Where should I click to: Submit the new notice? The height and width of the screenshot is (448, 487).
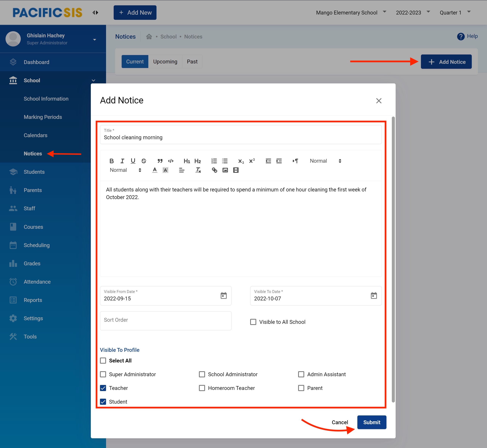click(371, 422)
